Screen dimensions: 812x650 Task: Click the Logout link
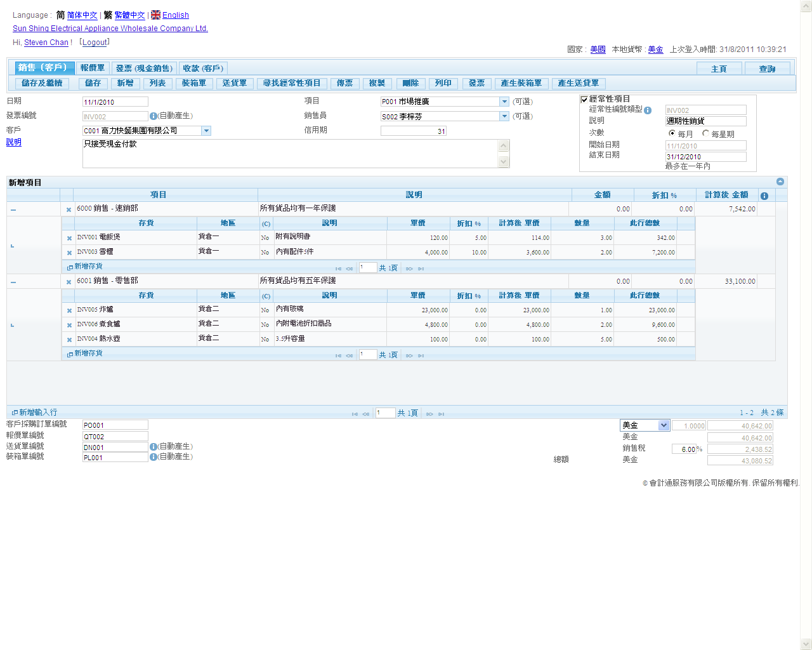(95, 43)
